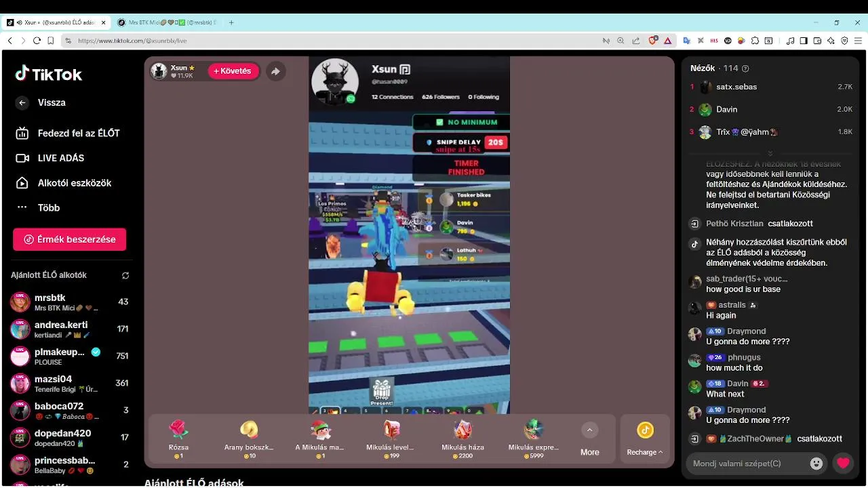Click the share page icon in address bar

635,41
